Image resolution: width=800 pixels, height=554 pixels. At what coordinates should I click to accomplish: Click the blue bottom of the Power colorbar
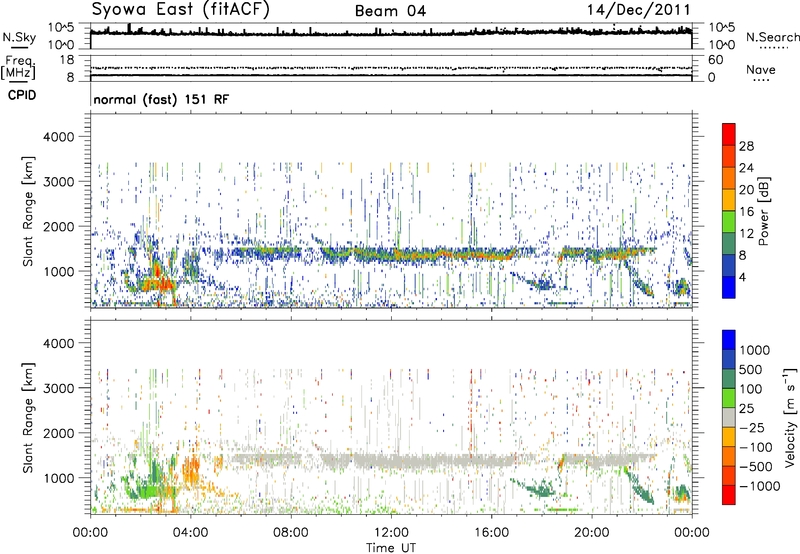click(x=729, y=287)
